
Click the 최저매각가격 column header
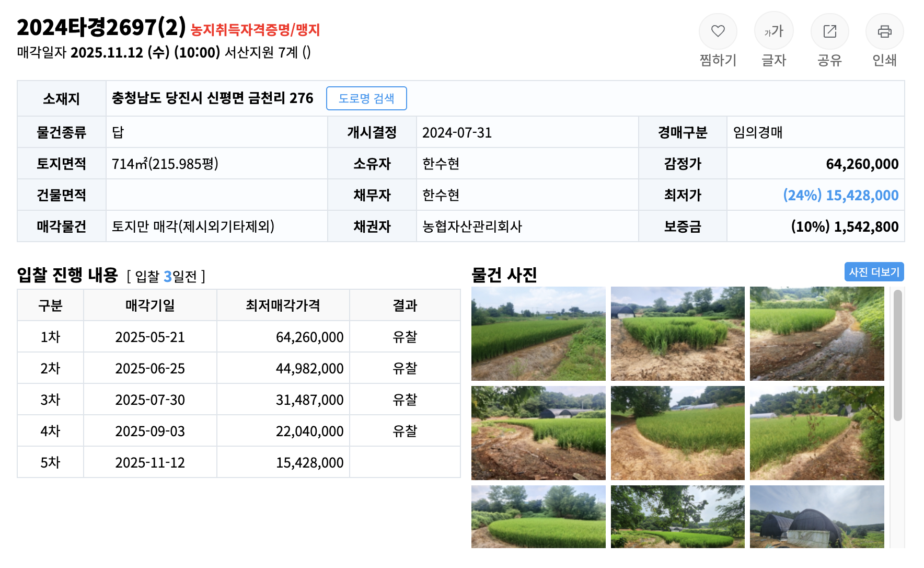[283, 305]
